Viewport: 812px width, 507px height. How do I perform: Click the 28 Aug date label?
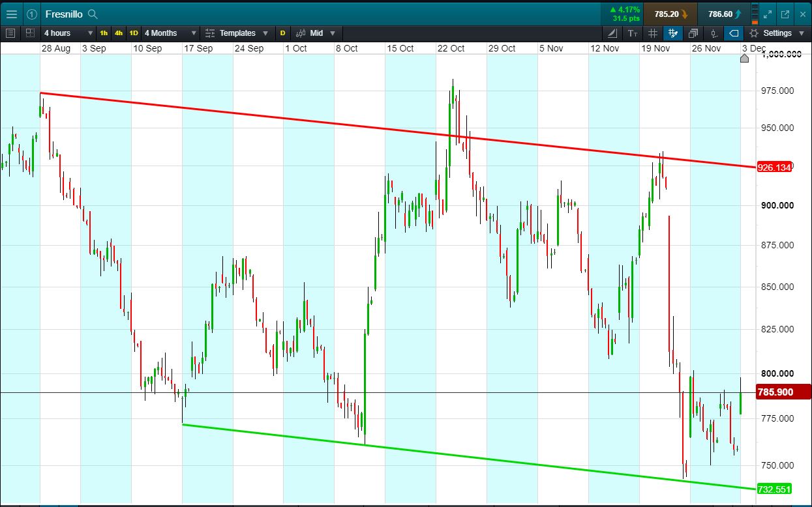tap(55, 48)
